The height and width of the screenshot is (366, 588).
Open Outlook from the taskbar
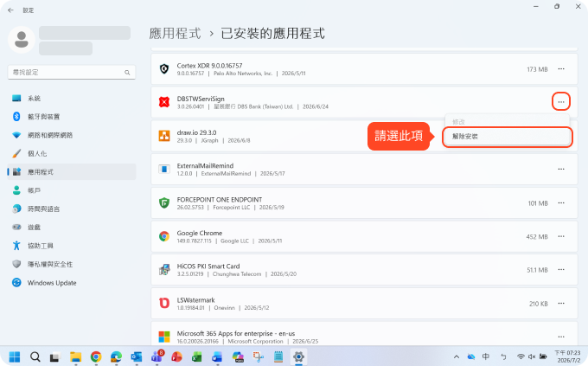(x=137, y=356)
